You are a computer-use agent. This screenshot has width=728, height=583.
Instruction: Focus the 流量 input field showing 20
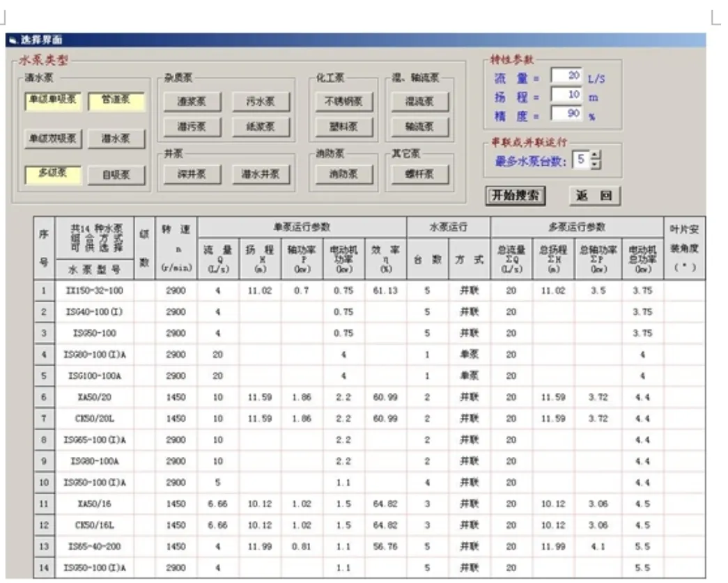click(566, 75)
